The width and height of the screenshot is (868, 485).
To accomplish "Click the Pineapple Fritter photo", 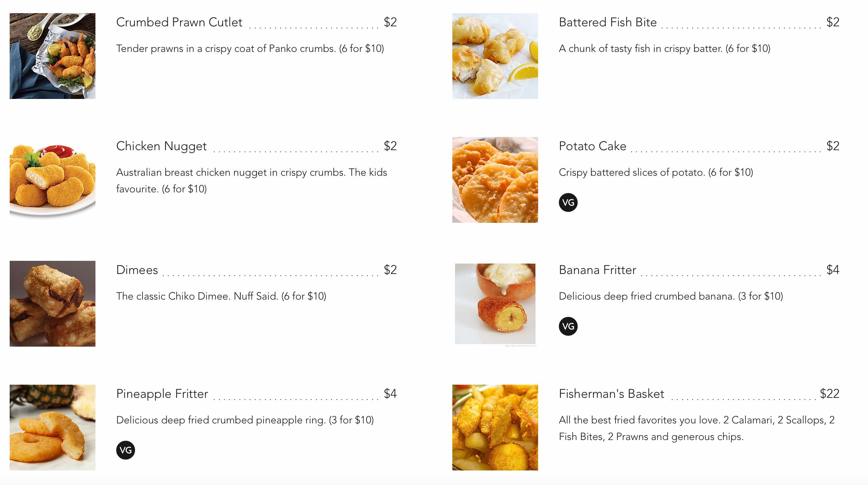I will [53, 428].
